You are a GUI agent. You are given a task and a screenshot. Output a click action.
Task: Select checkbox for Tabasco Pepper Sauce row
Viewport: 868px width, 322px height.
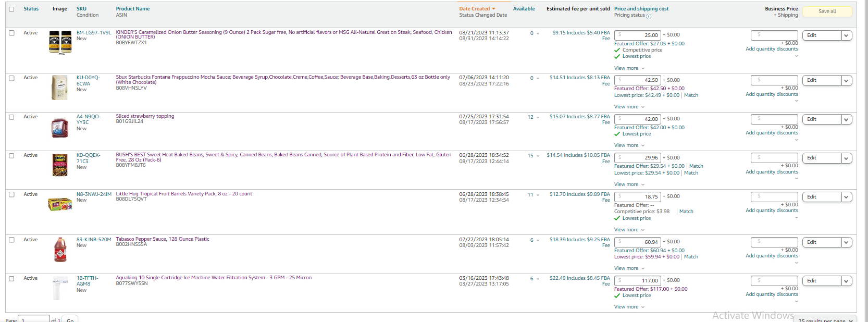(x=11, y=240)
